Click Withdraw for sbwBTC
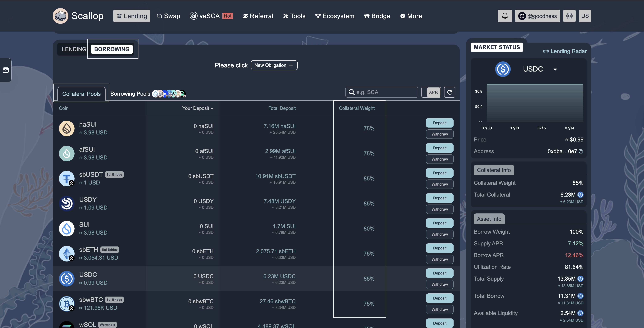This screenshot has height=328, width=644. coord(439,309)
